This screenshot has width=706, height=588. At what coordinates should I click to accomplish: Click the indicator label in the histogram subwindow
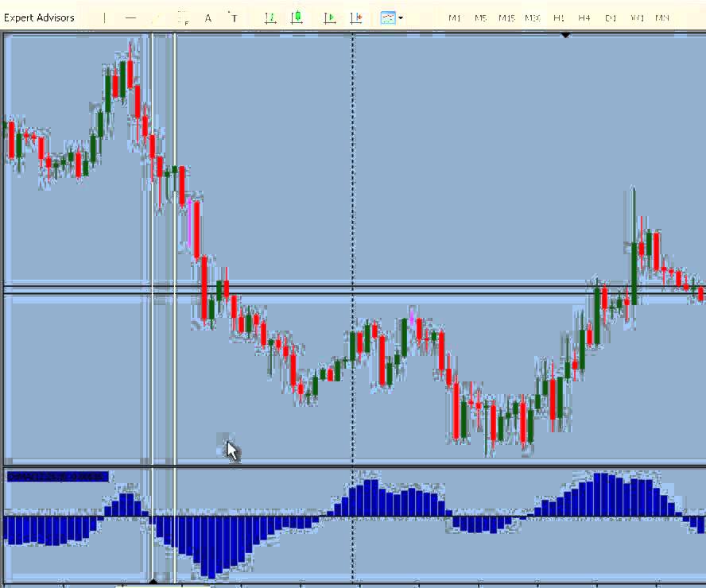pos(56,477)
